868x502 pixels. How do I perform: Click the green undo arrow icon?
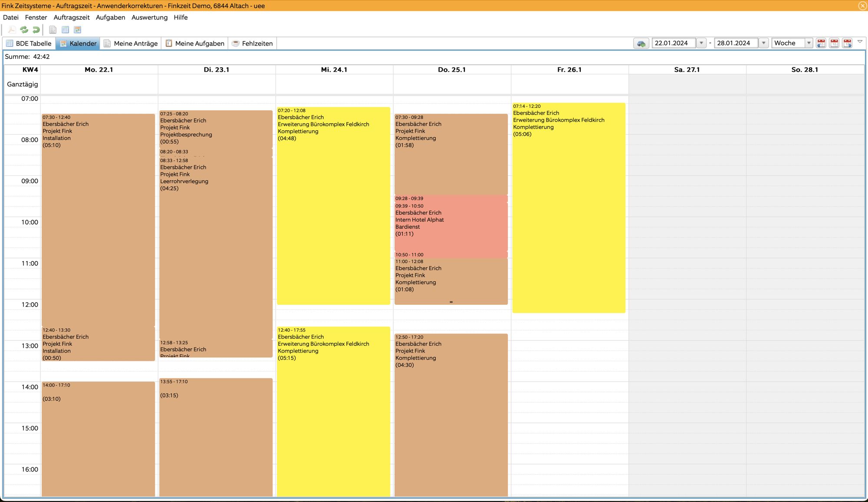[36, 30]
